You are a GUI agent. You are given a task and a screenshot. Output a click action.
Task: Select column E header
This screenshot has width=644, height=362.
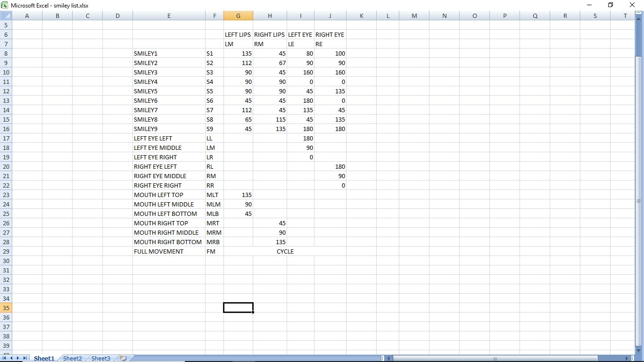[x=169, y=16]
